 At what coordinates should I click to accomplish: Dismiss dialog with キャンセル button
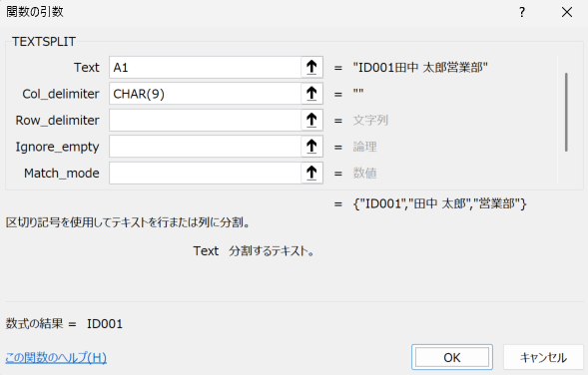[543, 357]
